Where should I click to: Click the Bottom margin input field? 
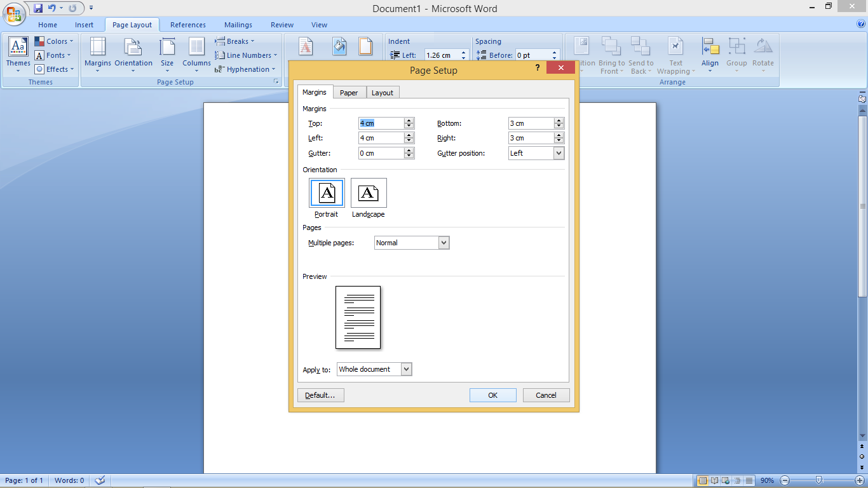[531, 123]
